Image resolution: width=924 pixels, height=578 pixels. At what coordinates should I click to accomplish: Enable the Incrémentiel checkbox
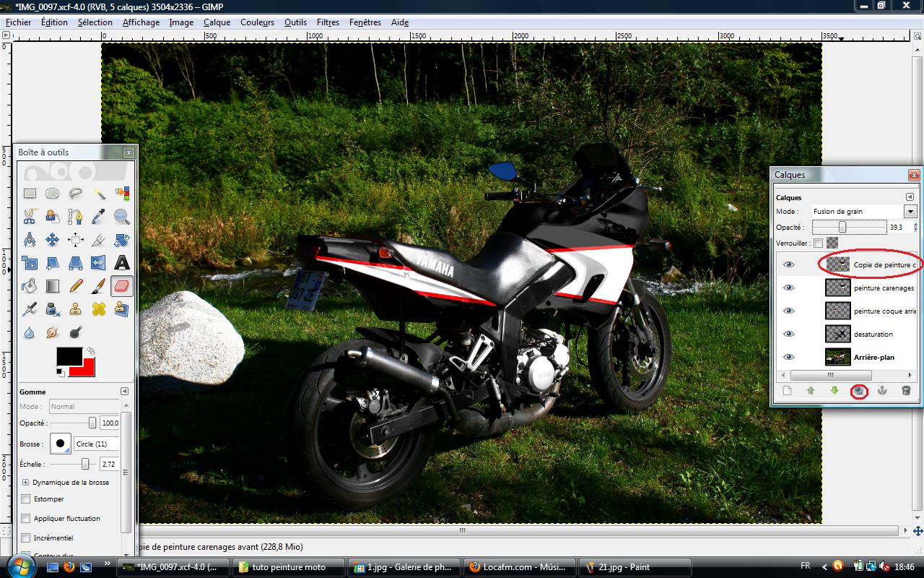(x=27, y=538)
